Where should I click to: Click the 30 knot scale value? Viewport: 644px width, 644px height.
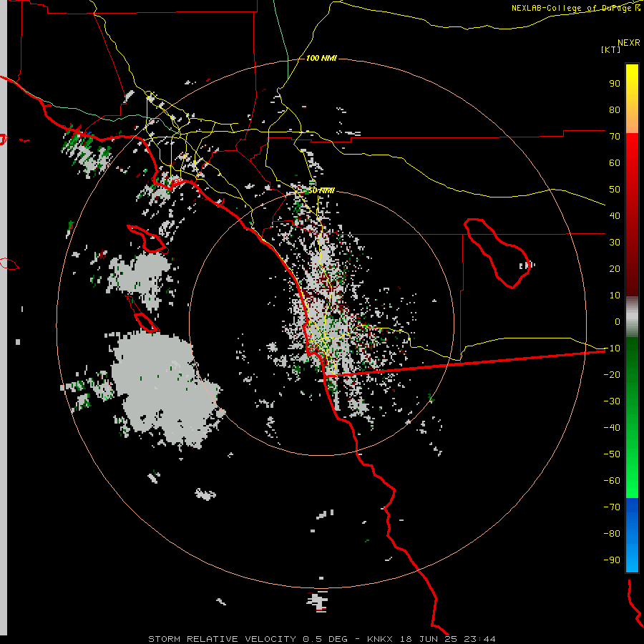tap(615, 243)
